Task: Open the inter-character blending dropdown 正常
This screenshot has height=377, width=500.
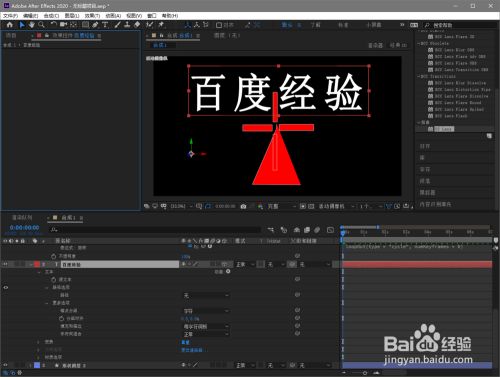Action: point(206,334)
